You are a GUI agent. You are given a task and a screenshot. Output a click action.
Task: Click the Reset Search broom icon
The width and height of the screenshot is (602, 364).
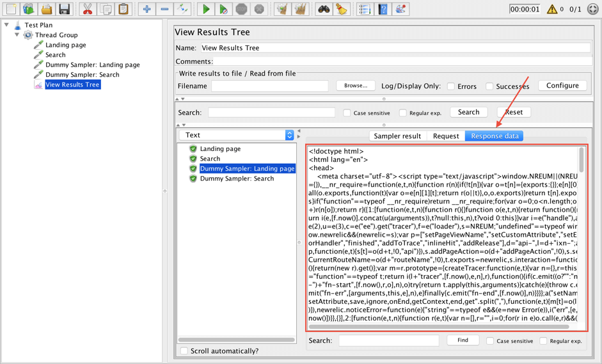(x=342, y=9)
